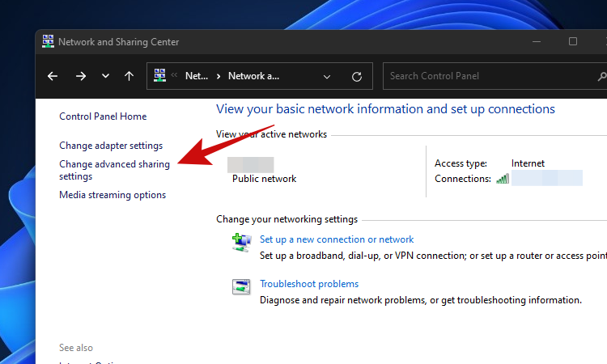Click the 'Public network' text
Screen dimensions: 607x364
(264, 179)
